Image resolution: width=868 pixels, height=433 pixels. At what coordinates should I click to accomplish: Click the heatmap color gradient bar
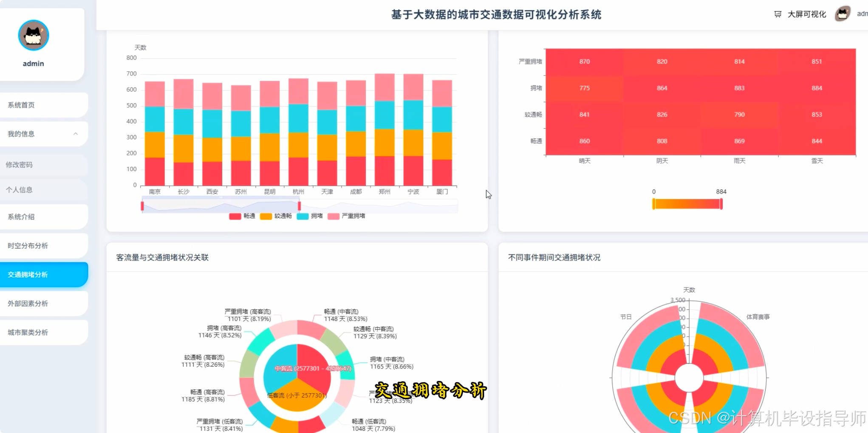coord(687,204)
